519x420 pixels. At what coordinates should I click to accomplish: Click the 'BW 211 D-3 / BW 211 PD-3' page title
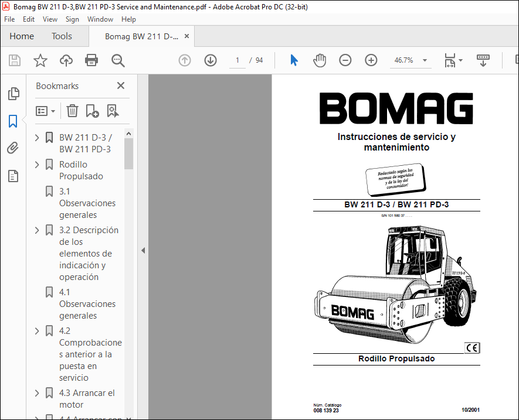pyautogui.click(x=396, y=204)
